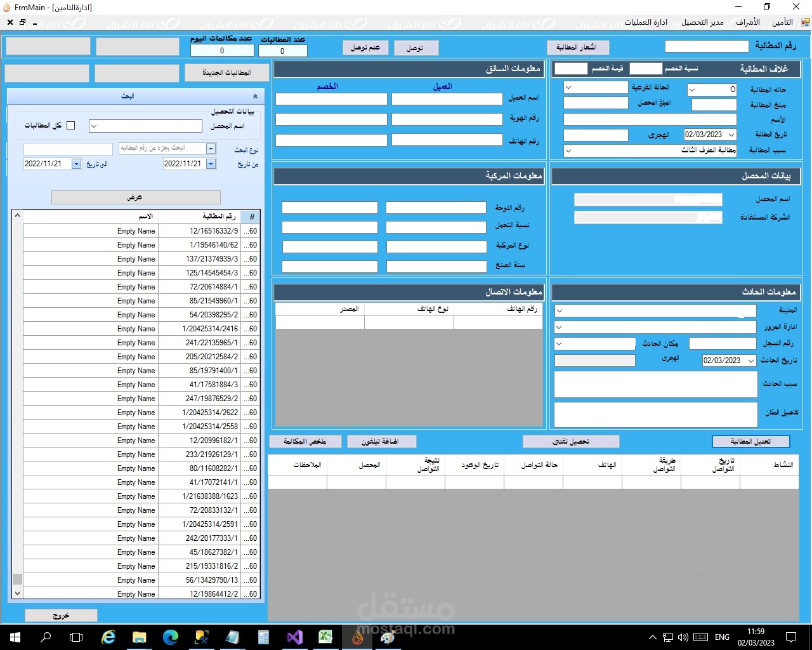Launch Microsoft Edge from the taskbar
Screen dimensions: 812x650
[x=170, y=637]
